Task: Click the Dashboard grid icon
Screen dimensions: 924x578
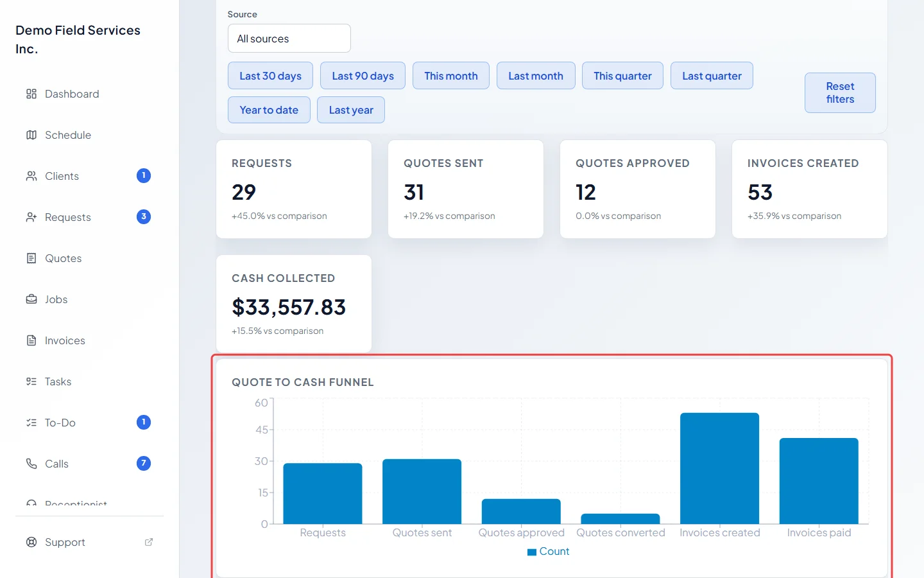Action: click(31, 94)
